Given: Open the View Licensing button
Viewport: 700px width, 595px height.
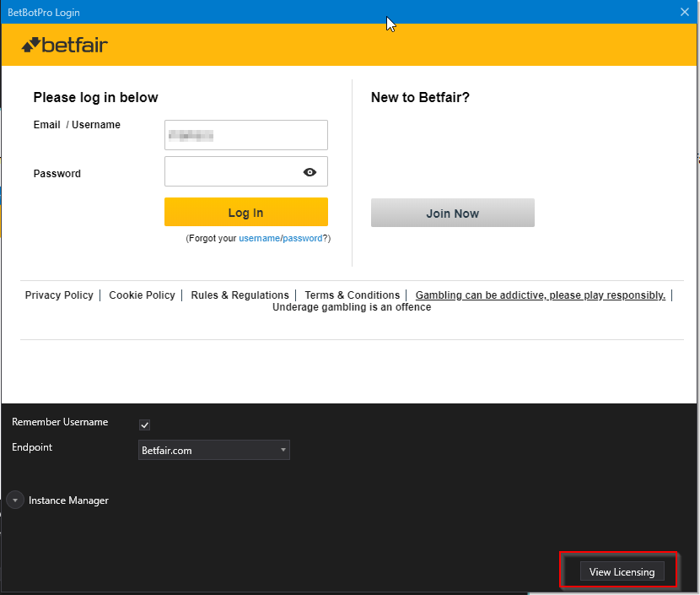Looking at the screenshot, I should click(622, 571).
